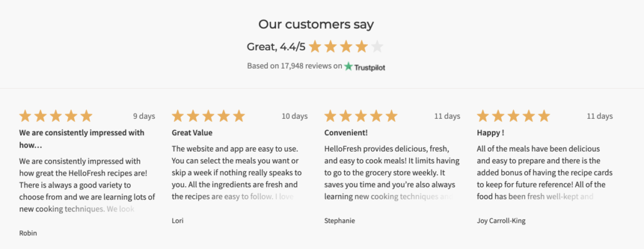Open the 'Convenient!' review title
This screenshot has width=644, height=249.
tap(347, 133)
